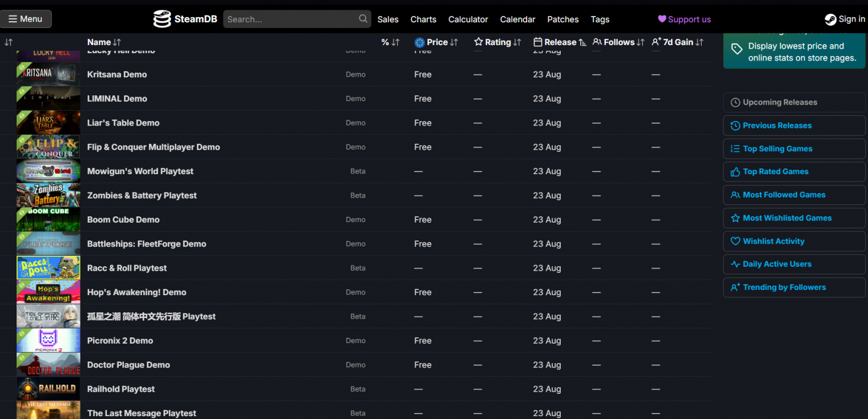
Task: Sort table by Price column
Action: click(436, 42)
